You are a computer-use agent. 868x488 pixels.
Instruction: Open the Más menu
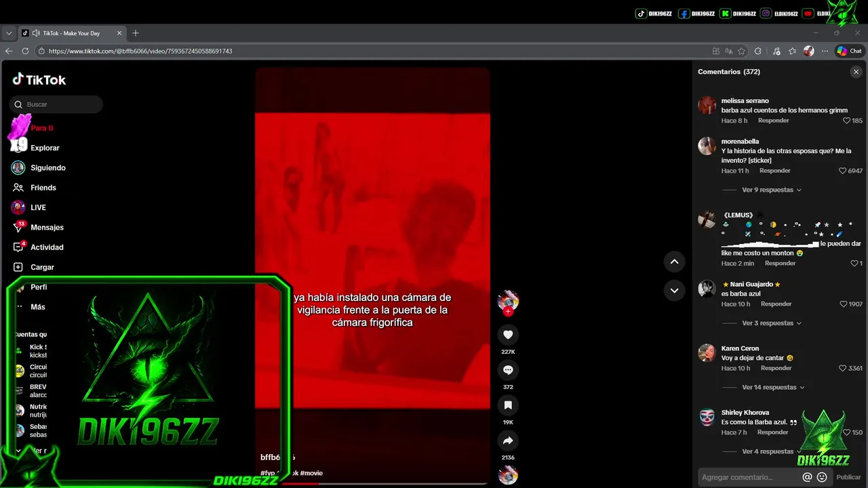coord(37,307)
